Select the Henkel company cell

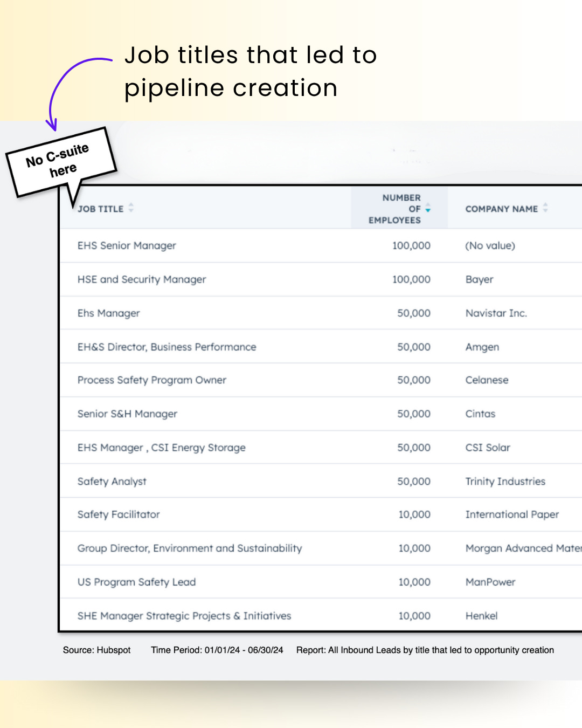pos(482,616)
